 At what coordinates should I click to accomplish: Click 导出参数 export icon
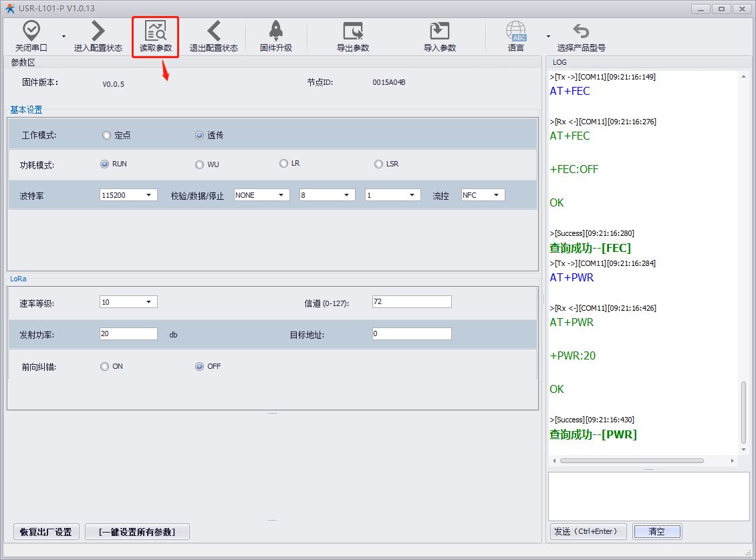click(x=353, y=31)
